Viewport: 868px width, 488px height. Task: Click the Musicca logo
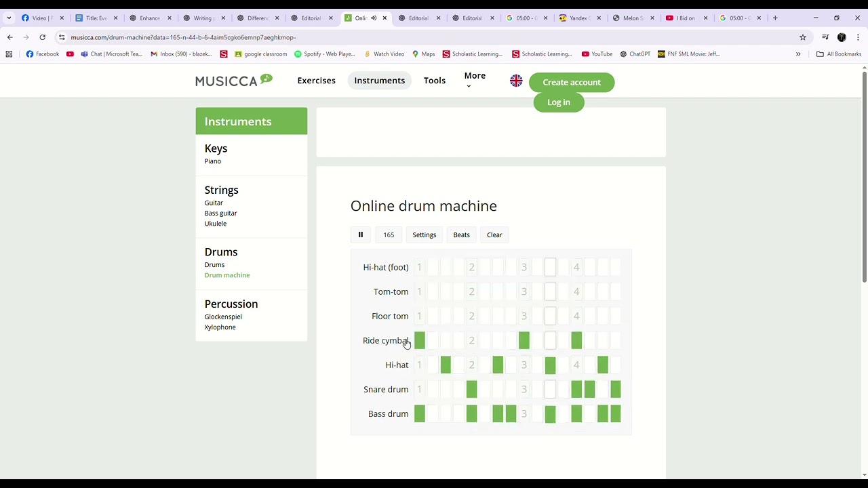(x=234, y=81)
